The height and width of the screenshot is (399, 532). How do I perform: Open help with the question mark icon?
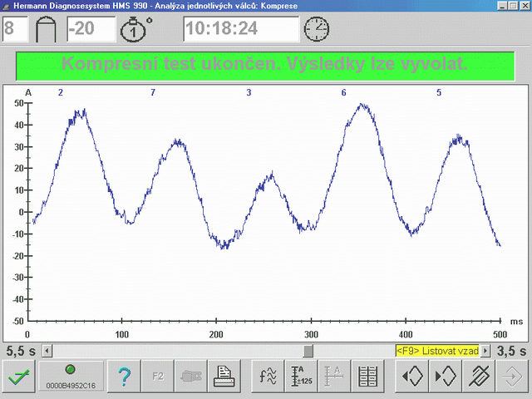click(x=124, y=377)
